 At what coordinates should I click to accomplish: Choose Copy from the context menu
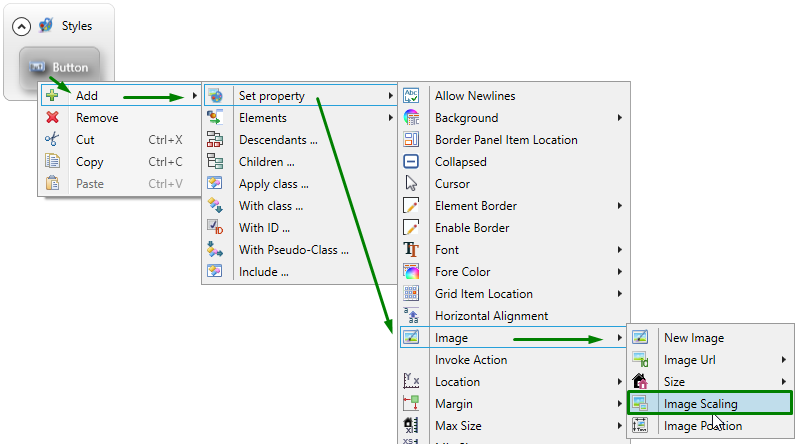tap(90, 162)
